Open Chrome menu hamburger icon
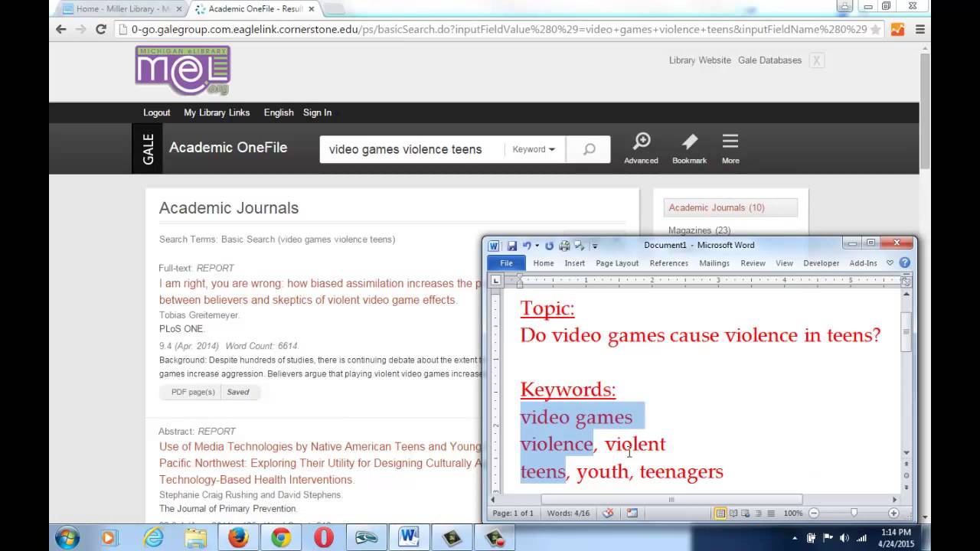Image resolution: width=980 pixels, height=551 pixels. pos(920,29)
